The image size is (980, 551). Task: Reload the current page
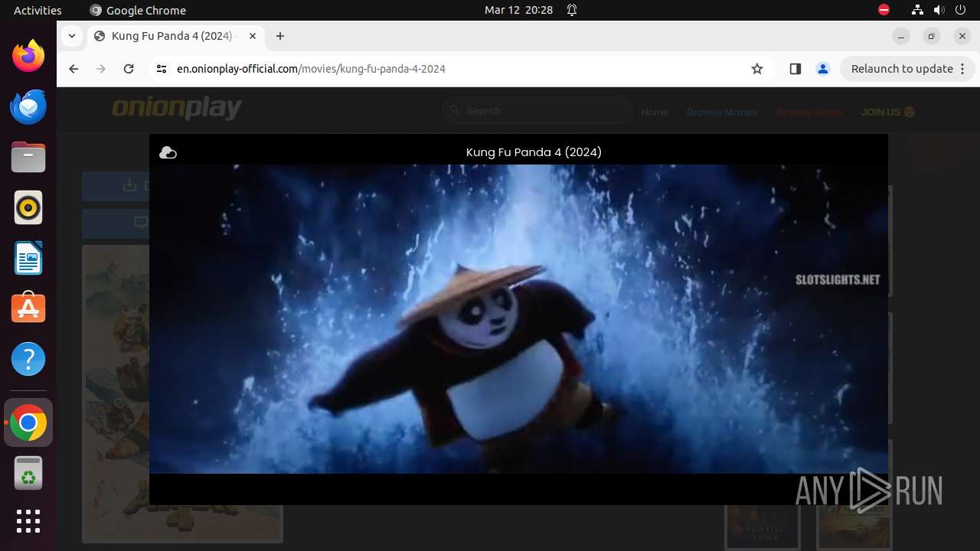pos(129,69)
